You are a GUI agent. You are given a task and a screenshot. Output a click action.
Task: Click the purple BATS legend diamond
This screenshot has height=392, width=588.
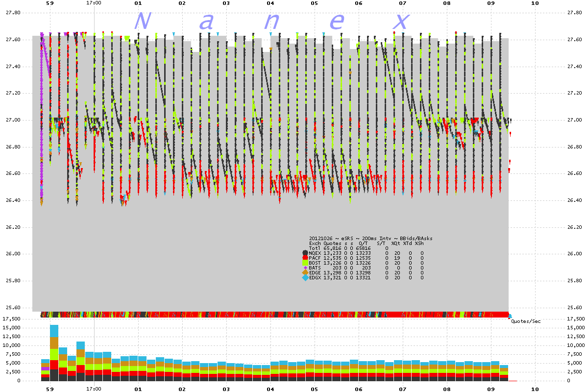(305, 268)
